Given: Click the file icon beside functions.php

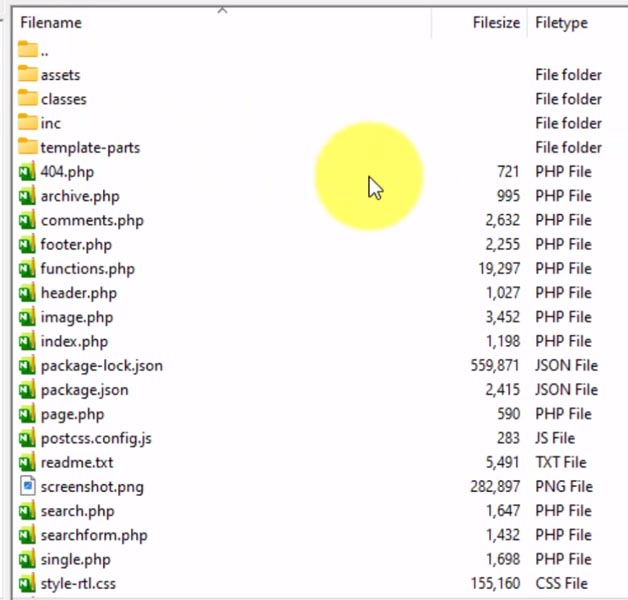Looking at the screenshot, I should click(27, 269).
